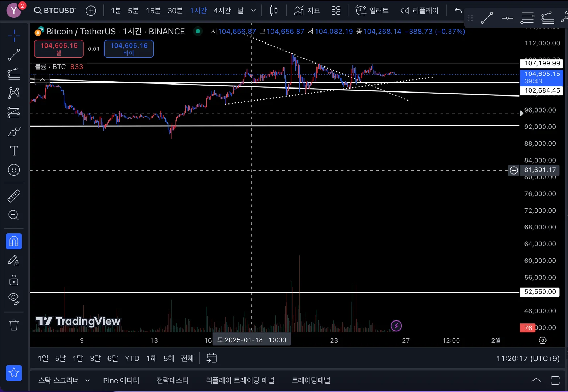Collapse the indicator legend chevron
This screenshot has width=568, height=392.
click(42, 79)
